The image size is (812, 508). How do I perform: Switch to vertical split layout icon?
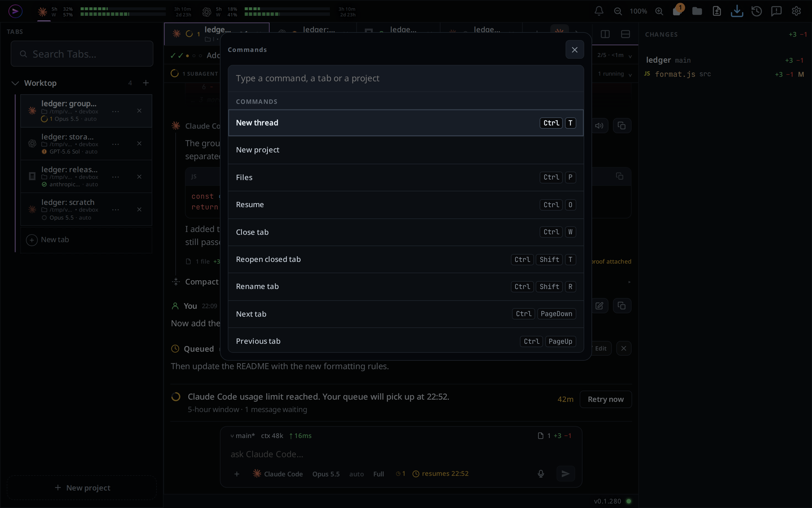605,34
